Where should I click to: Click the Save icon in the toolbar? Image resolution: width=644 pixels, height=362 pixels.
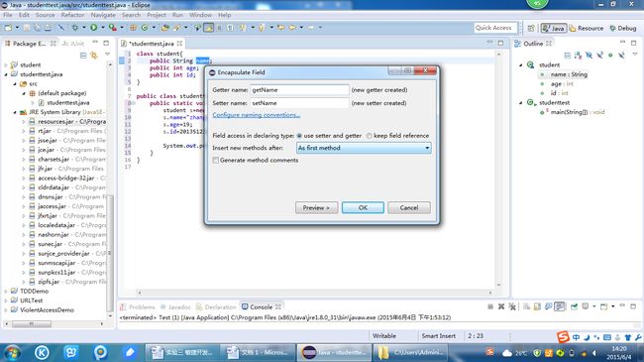[x=27, y=28]
